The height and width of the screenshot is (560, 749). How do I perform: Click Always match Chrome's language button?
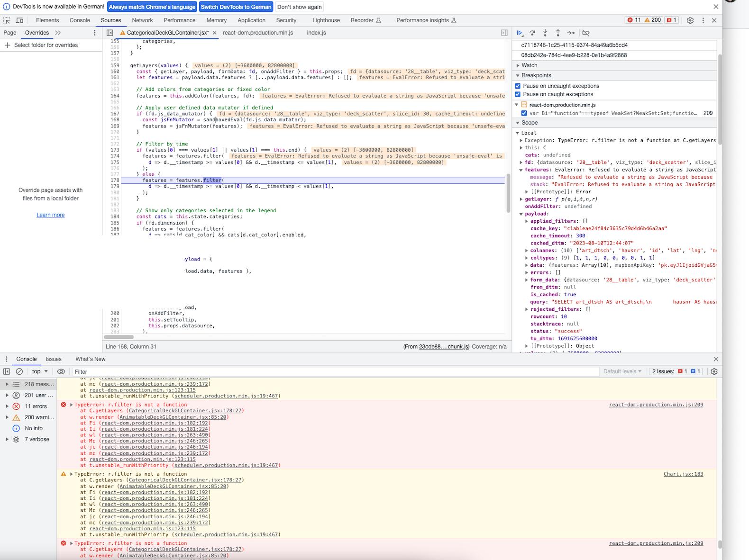click(x=152, y=7)
